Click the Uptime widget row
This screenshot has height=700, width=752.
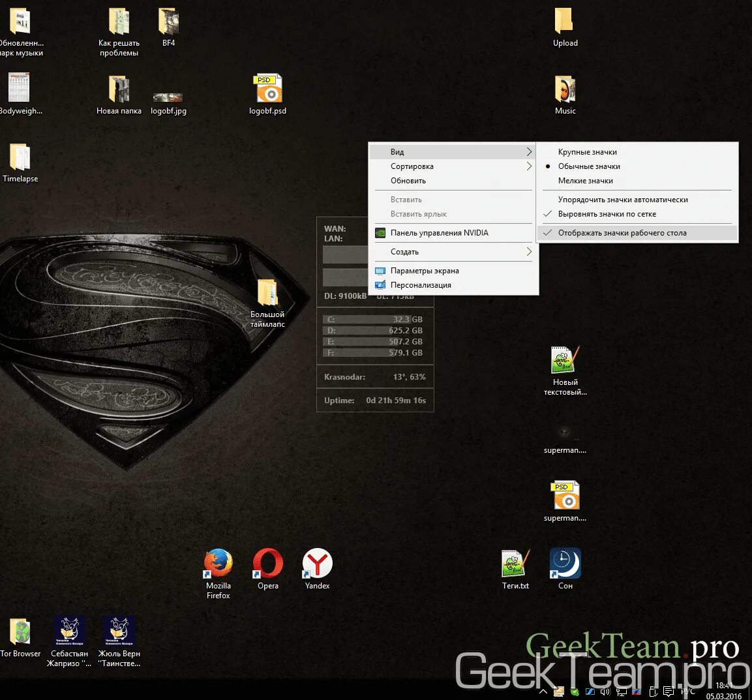pyautogui.click(x=375, y=400)
